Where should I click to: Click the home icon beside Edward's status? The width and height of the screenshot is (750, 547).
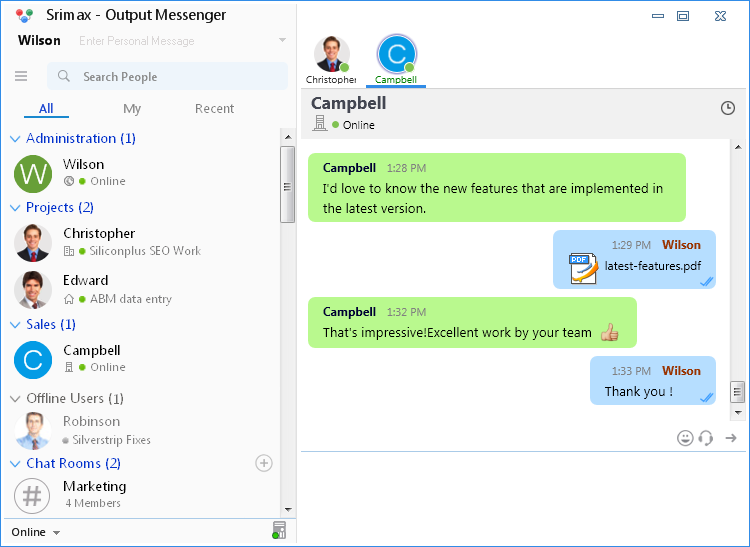pyautogui.click(x=69, y=299)
